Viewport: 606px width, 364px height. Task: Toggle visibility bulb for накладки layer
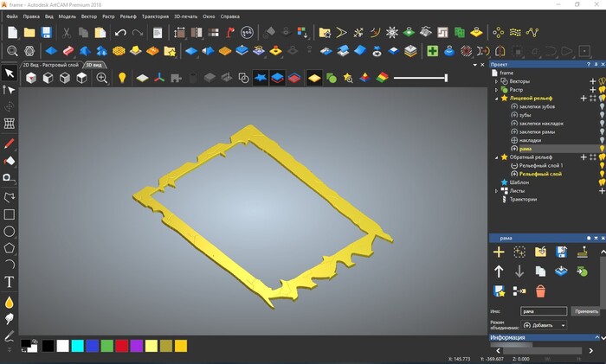(x=601, y=140)
